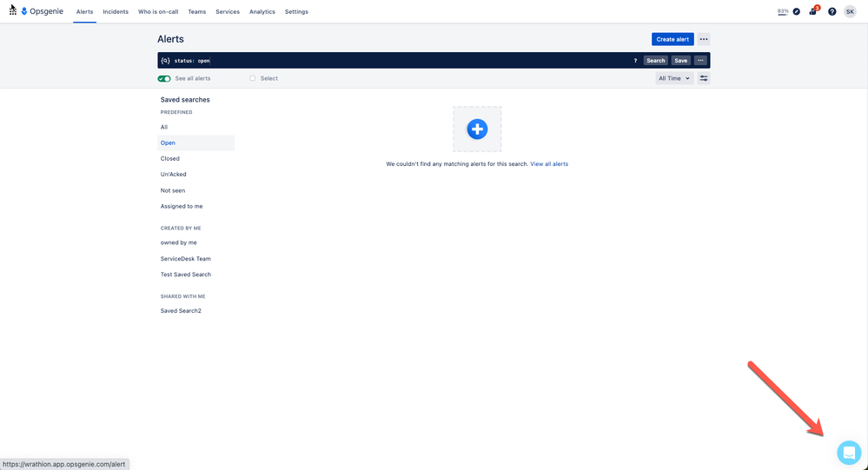Open the Services tab

coord(228,11)
